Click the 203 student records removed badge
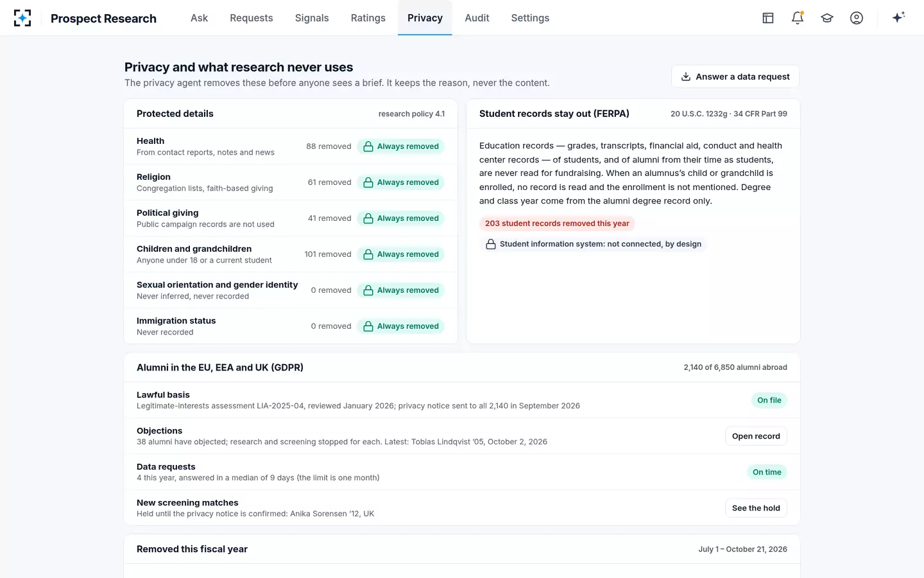Viewport: 924px width, 578px height. pos(557,223)
